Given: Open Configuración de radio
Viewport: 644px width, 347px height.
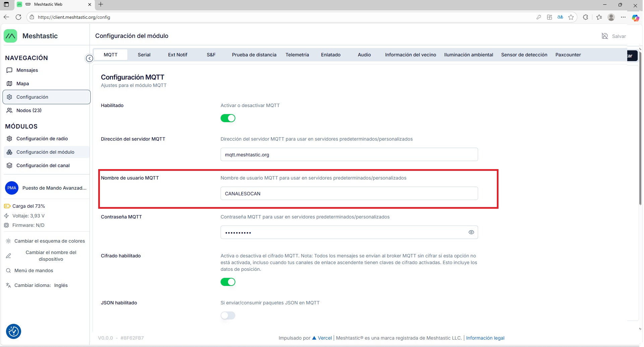Looking at the screenshot, I should pyautogui.click(x=42, y=139).
